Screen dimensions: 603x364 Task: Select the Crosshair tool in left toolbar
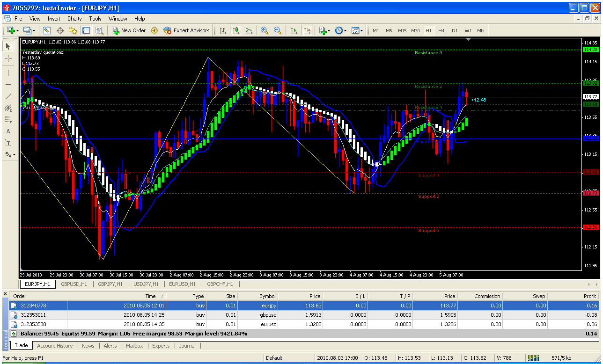pos(8,58)
